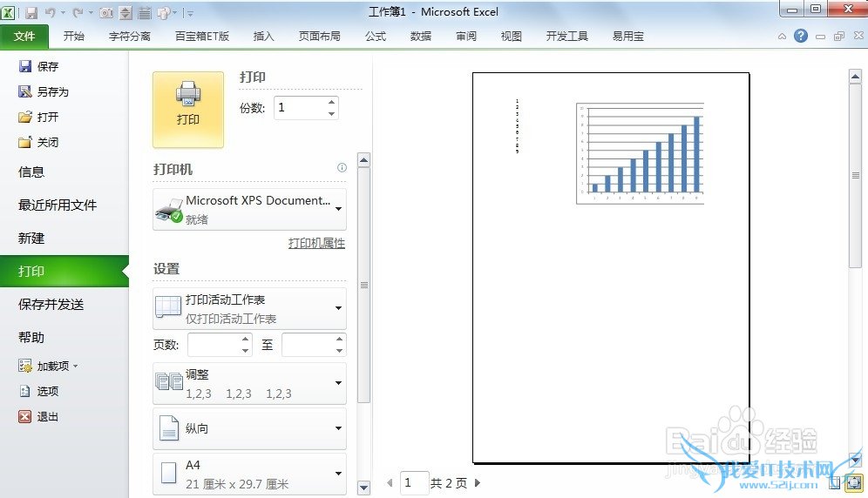The image size is (868, 498).
Task: Open the 调整 collation dropdown
Action: 249,383
